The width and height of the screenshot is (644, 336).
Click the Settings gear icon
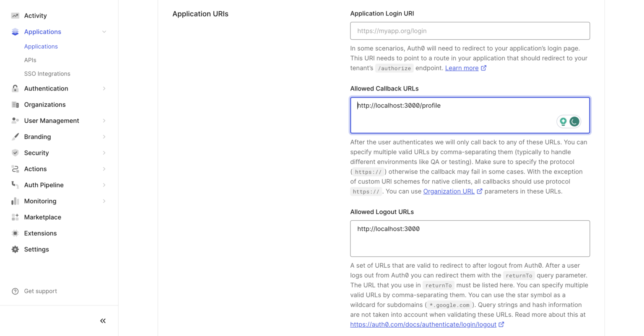pos(15,249)
